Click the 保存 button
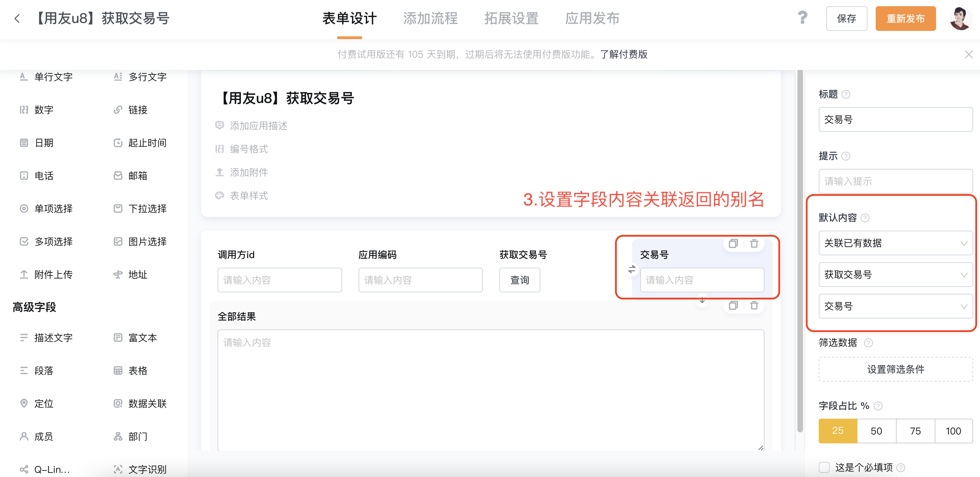Screen dimensions: 980x477 point(847,18)
